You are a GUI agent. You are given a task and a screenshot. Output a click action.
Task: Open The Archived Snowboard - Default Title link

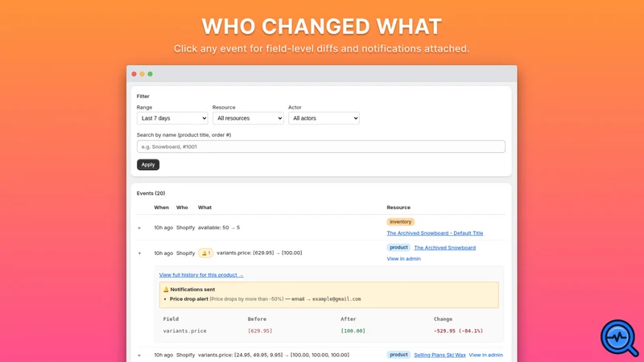(435, 233)
